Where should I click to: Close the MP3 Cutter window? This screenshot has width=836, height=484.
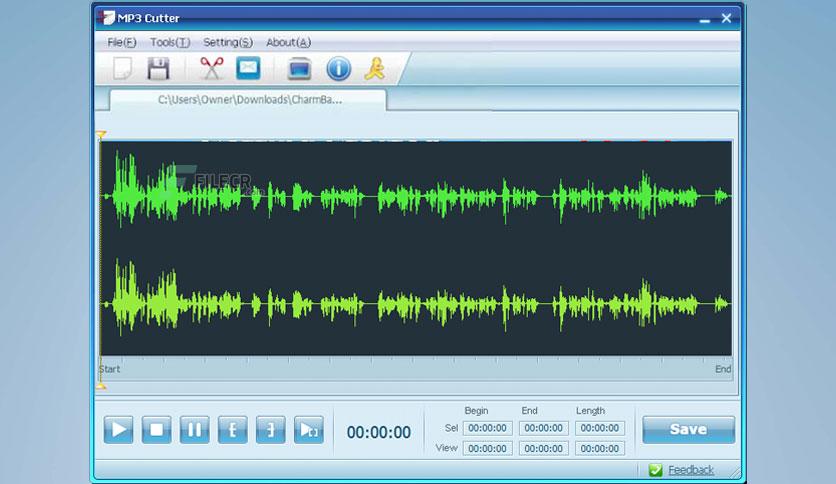click(x=726, y=18)
